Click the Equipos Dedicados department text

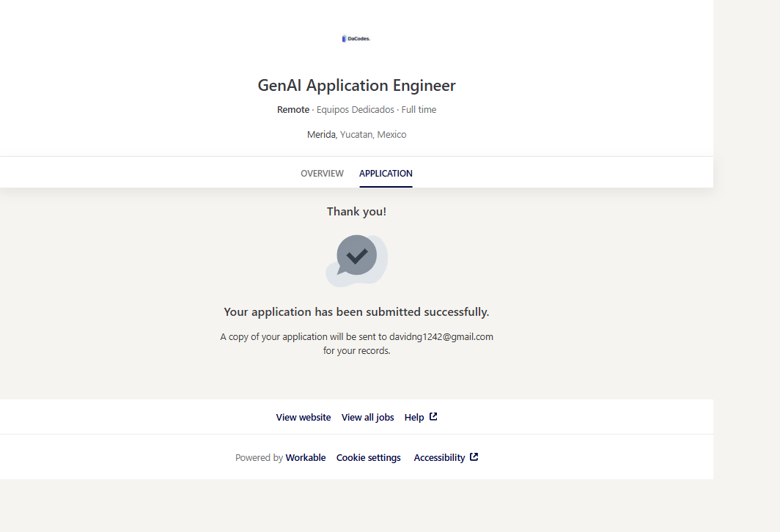tap(356, 110)
